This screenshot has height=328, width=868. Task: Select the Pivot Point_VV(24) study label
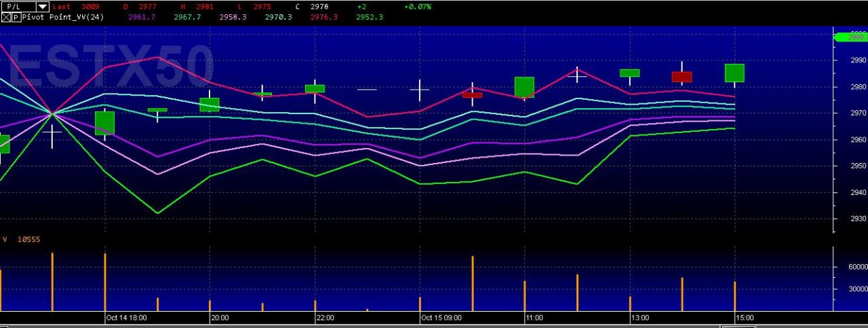pyautogui.click(x=63, y=17)
